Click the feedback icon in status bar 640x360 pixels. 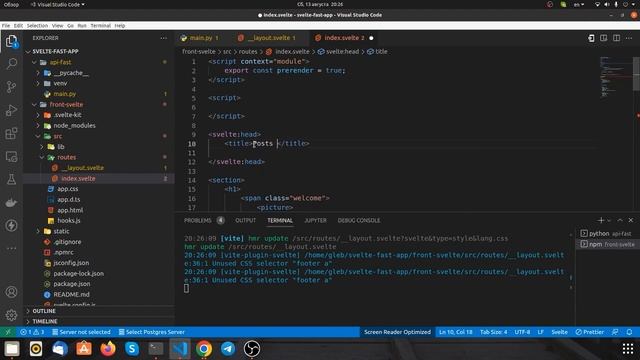[615, 332]
